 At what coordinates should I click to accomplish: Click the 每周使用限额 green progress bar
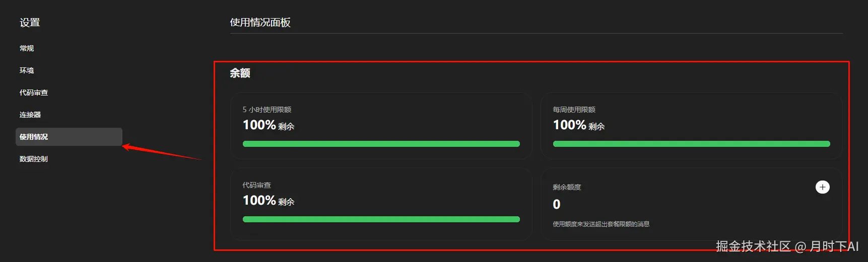tap(691, 144)
